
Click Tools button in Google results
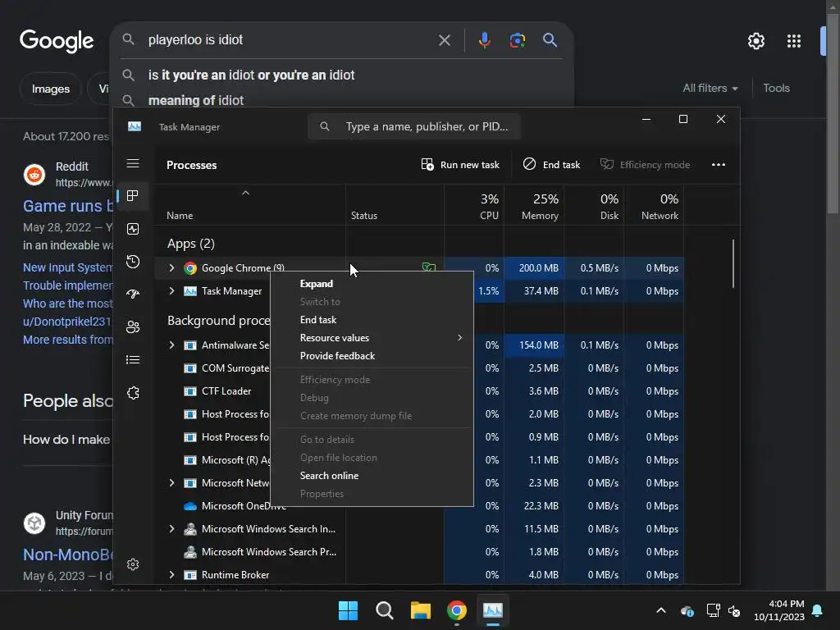pyautogui.click(x=776, y=89)
